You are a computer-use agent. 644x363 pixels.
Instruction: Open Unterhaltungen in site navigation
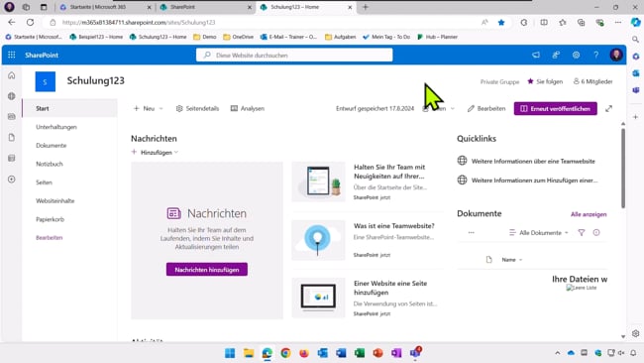coord(56,127)
